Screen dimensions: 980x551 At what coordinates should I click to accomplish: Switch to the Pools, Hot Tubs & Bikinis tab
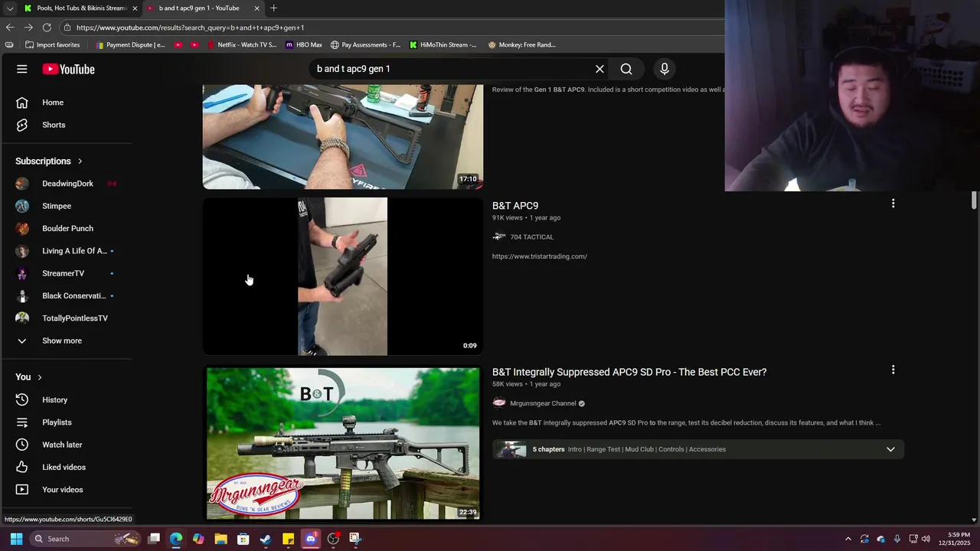coord(81,8)
